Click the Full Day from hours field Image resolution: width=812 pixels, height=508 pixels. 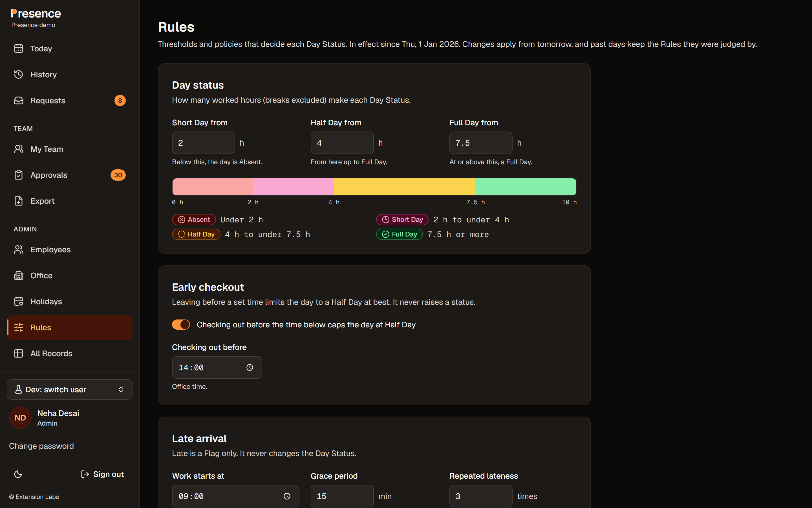(481, 143)
